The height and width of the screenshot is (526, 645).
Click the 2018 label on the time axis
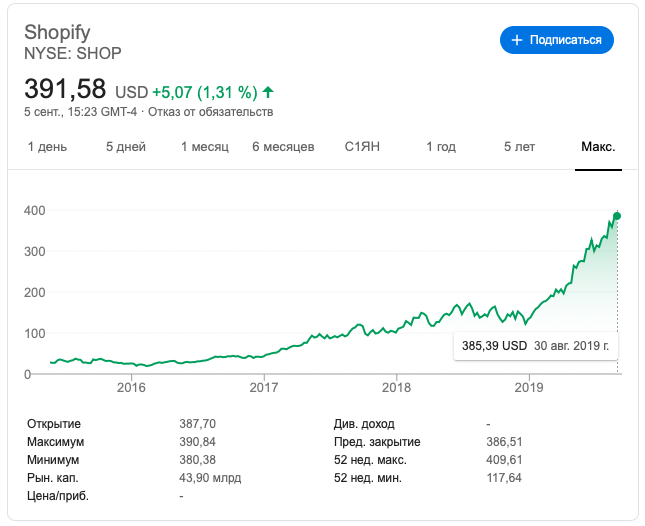(x=396, y=387)
